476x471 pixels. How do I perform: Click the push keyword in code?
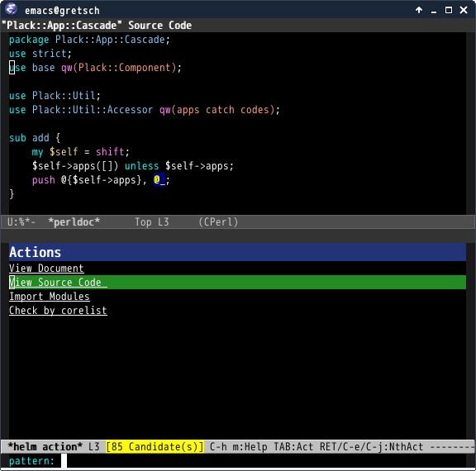(x=44, y=180)
